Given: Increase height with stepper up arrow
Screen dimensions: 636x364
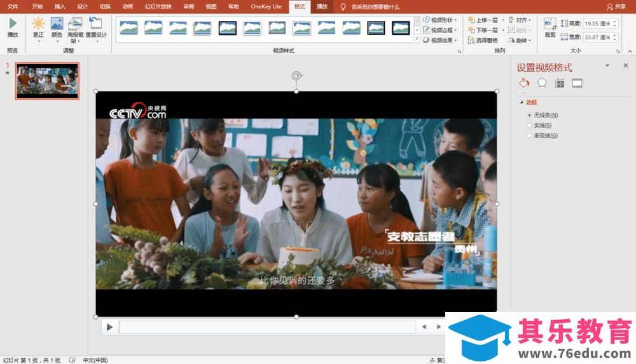Looking at the screenshot, I should [615, 22].
